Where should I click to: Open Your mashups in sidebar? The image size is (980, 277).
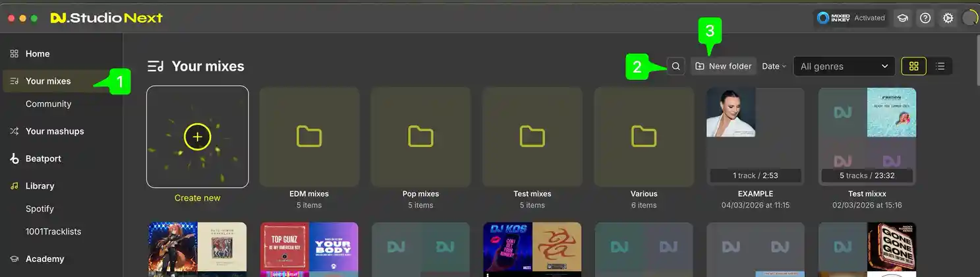(55, 131)
